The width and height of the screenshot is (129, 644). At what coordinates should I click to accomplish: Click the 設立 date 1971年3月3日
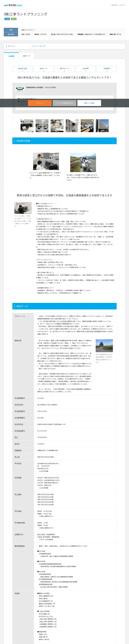42,437
